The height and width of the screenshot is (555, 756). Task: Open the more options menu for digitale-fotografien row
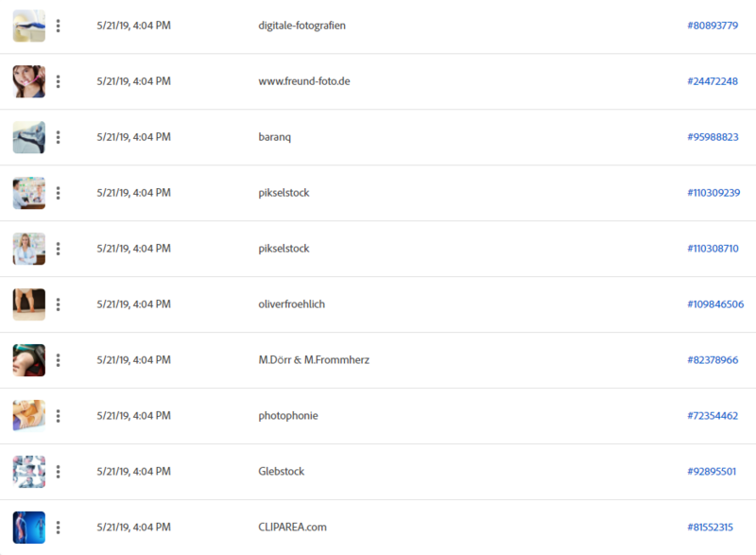58,26
